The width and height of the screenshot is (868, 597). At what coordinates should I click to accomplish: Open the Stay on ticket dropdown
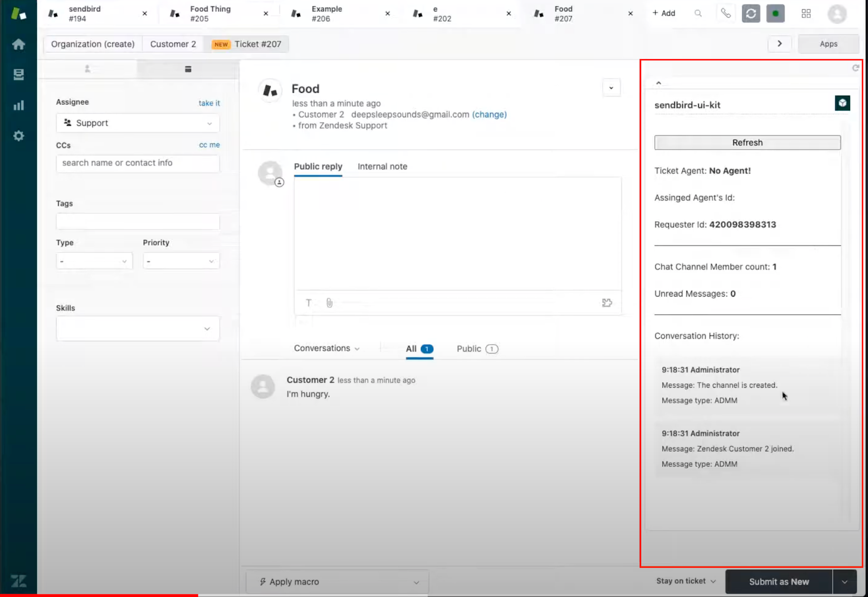[686, 581]
